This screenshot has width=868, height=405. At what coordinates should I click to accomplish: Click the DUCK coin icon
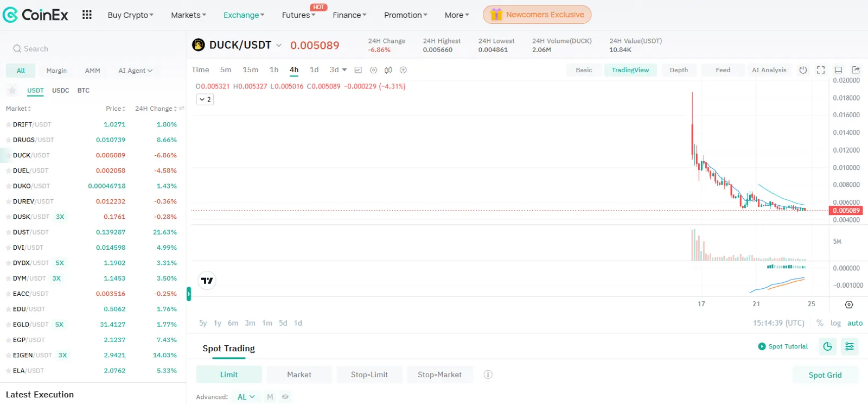click(x=199, y=45)
